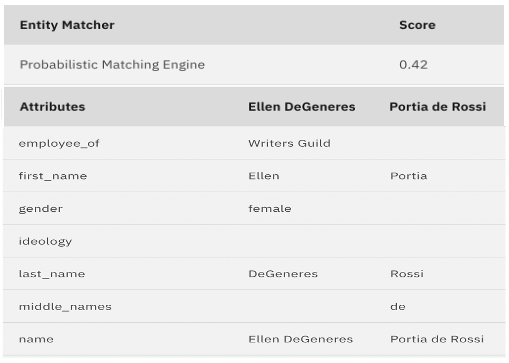Screen dimensions: 509x363
Task: Click the Writers Guild value
Action: click(289, 143)
